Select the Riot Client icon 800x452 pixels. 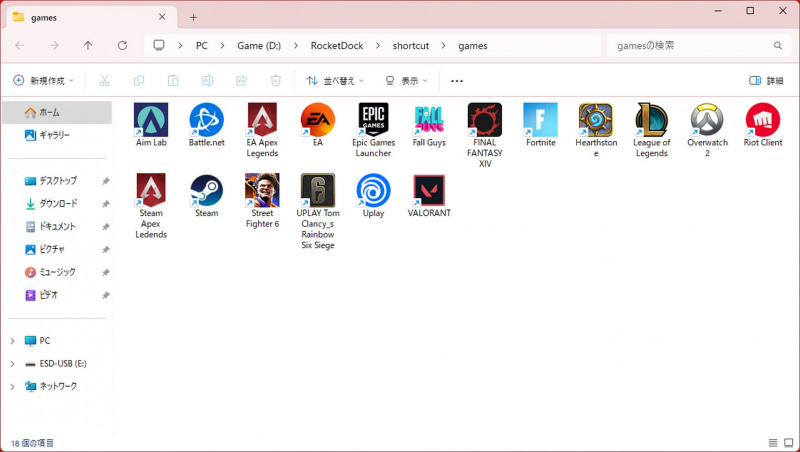pos(763,120)
